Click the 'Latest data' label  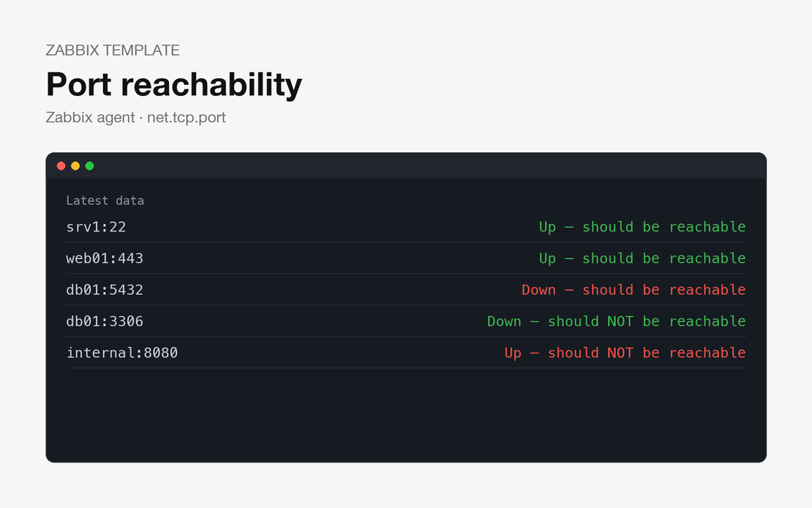pos(105,201)
